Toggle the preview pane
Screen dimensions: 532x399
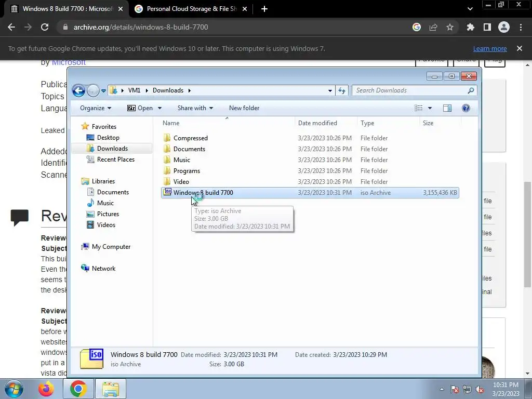tap(447, 108)
